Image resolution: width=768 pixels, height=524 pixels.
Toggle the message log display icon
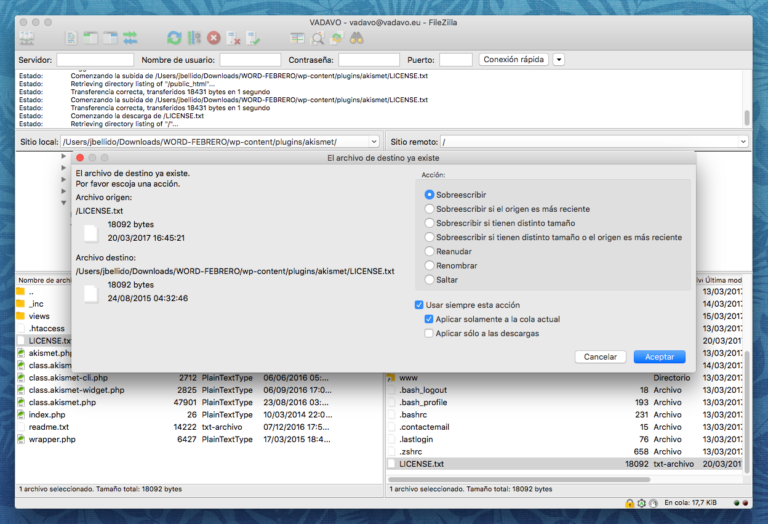tap(72, 38)
